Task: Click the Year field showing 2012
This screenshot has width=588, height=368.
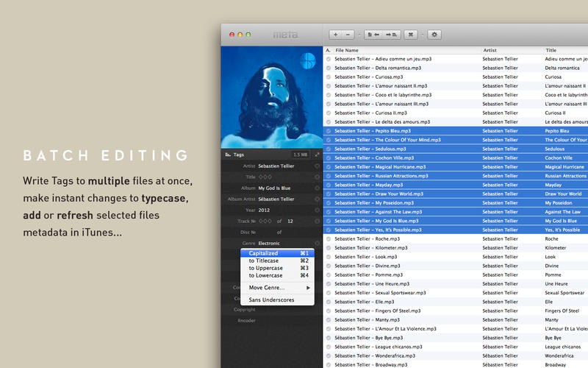Action: point(266,210)
